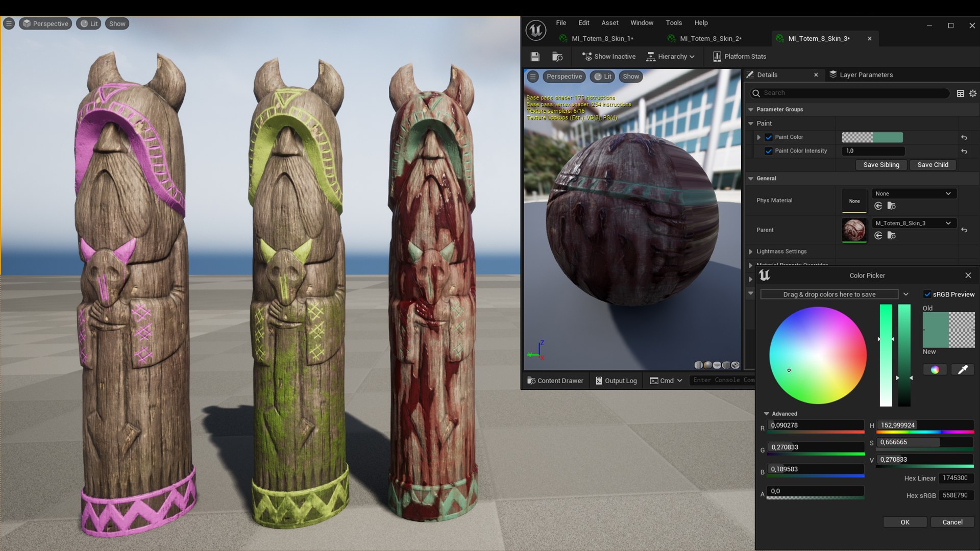The image size is (980, 551).
Task: Use selected asset arrow for Phys Material
Action: click(x=878, y=206)
